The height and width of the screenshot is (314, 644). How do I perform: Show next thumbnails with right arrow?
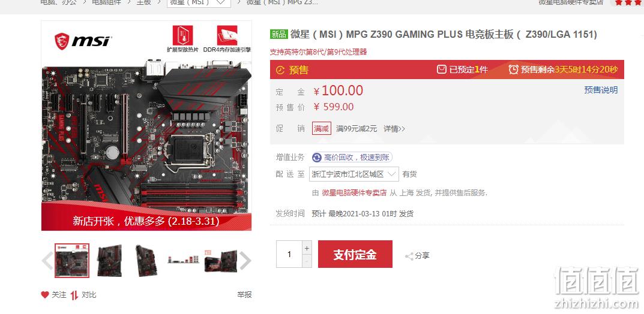[245, 260]
